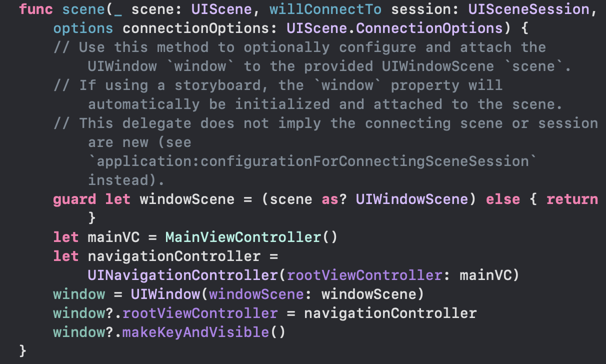Click the options argument label
Viewport: 606px width, 364px height.
83,28
